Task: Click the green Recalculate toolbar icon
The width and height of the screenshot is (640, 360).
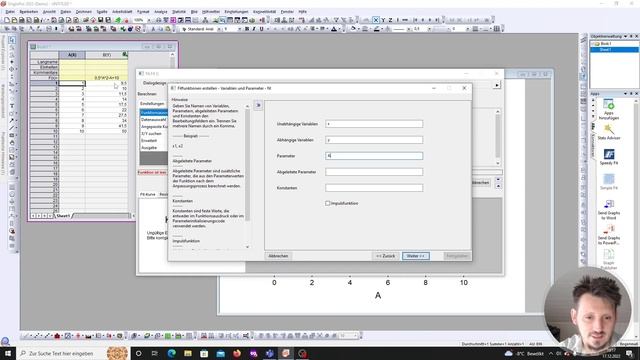Action: point(118,20)
